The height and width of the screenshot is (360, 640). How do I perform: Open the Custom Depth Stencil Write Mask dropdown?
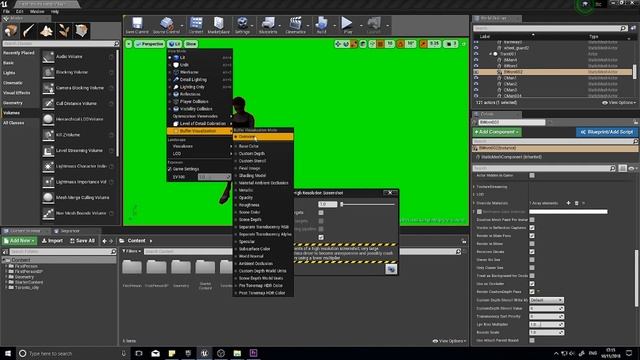click(x=547, y=300)
